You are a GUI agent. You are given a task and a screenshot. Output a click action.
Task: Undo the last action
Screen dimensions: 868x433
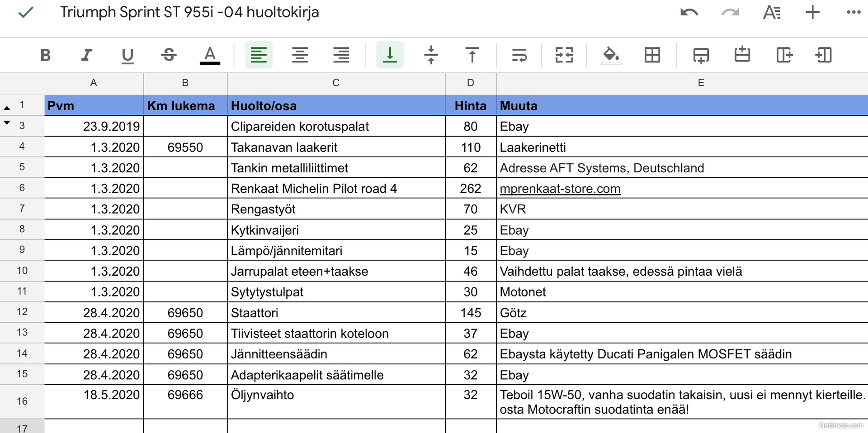tap(689, 13)
